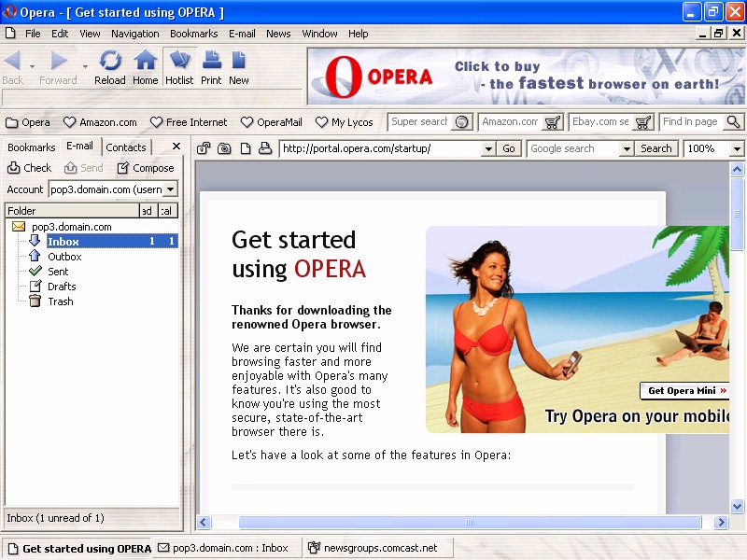Image resolution: width=747 pixels, height=560 pixels.
Task: Go to the Home page
Action: point(146,67)
